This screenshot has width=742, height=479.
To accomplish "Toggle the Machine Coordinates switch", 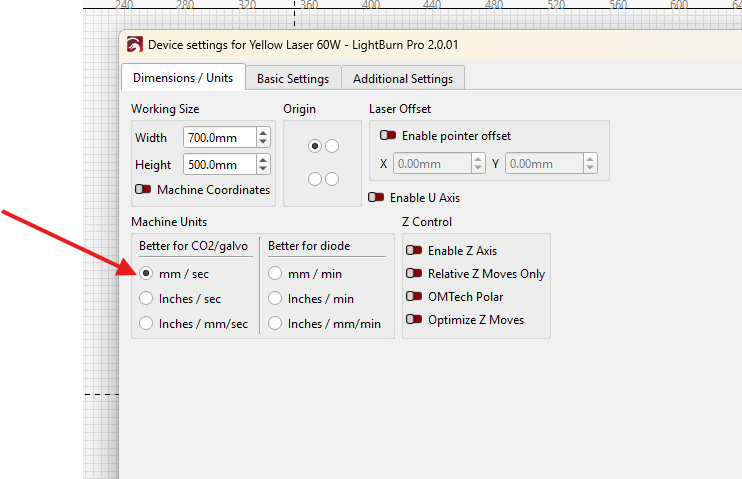I will 143,189.
